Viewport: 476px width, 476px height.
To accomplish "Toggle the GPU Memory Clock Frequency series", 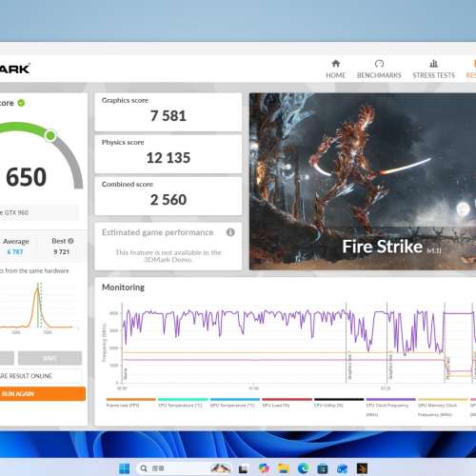I will pyautogui.click(x=443, y=407).
